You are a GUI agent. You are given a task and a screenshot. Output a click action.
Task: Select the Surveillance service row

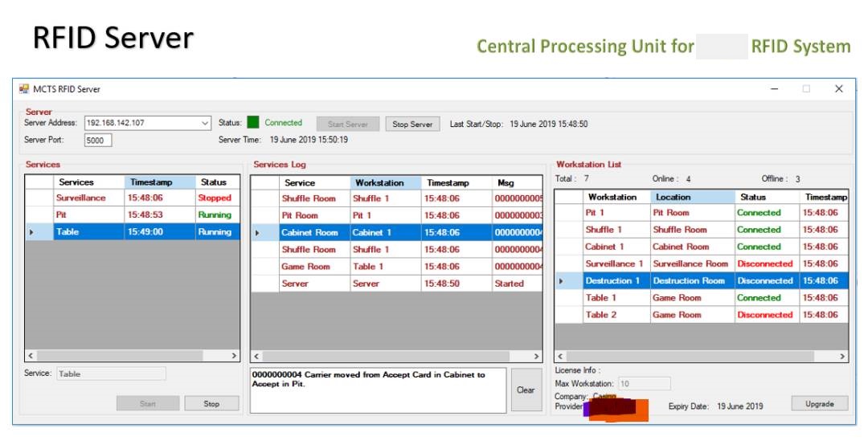click(80, 198)
